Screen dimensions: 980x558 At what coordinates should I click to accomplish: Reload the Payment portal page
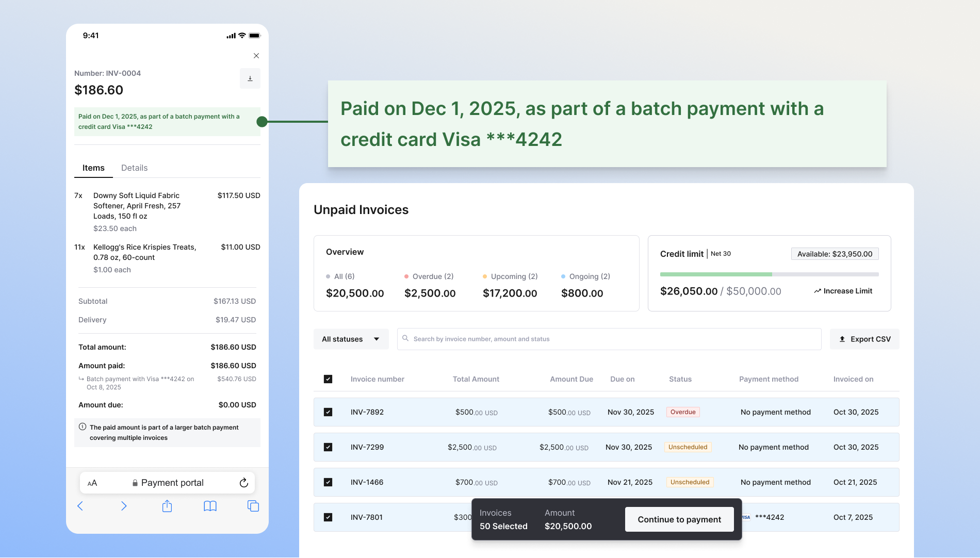click(244, 483)
